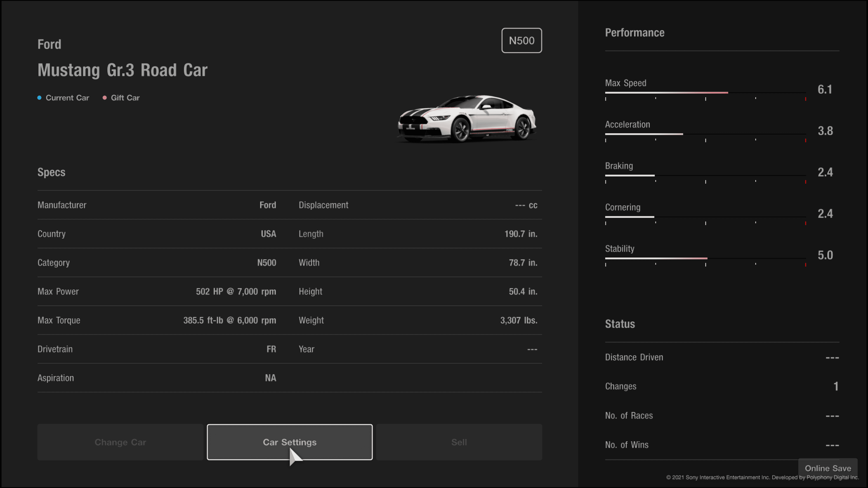Image resolution: width=868 pixels, height=488 pixels.
Task: Click the Max Torque value 385.5 ft-lb
Action: click(229, 320)
